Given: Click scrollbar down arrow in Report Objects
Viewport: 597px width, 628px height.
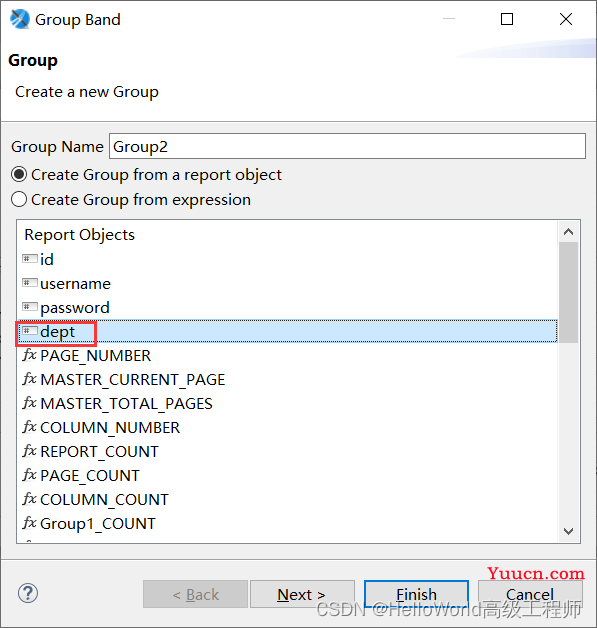Looking at the screenshot, I should (x=569, y=531).
